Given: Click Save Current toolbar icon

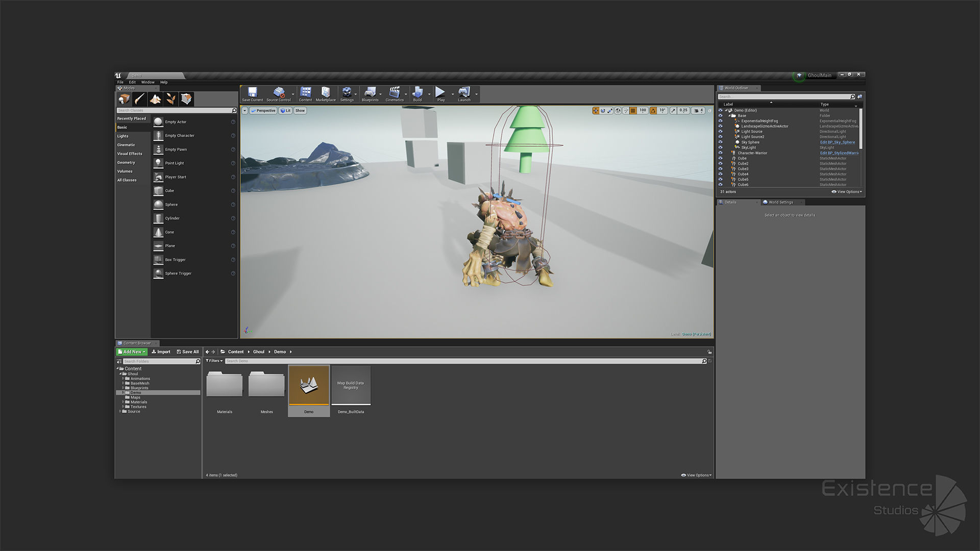Looking at the screenshot, I should pyautogui.click(x=252, y=93).
